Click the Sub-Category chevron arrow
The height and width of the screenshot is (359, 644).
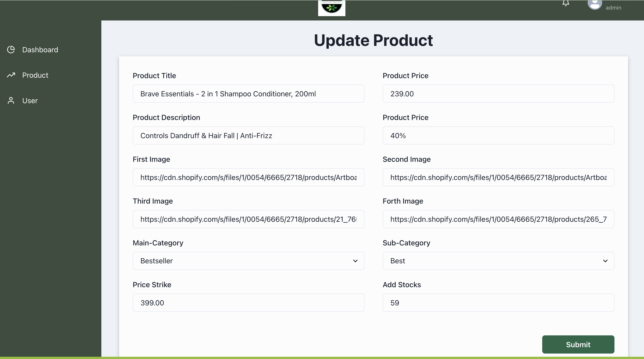tap(605, 261)
